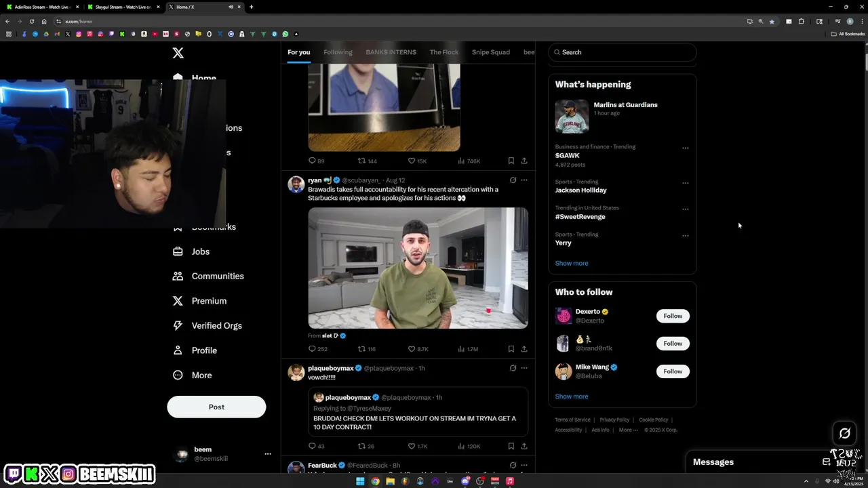The image size is (868, 488).
Task: Repost ryan's post with 116 reposts
Action: (x=367, y=349)
